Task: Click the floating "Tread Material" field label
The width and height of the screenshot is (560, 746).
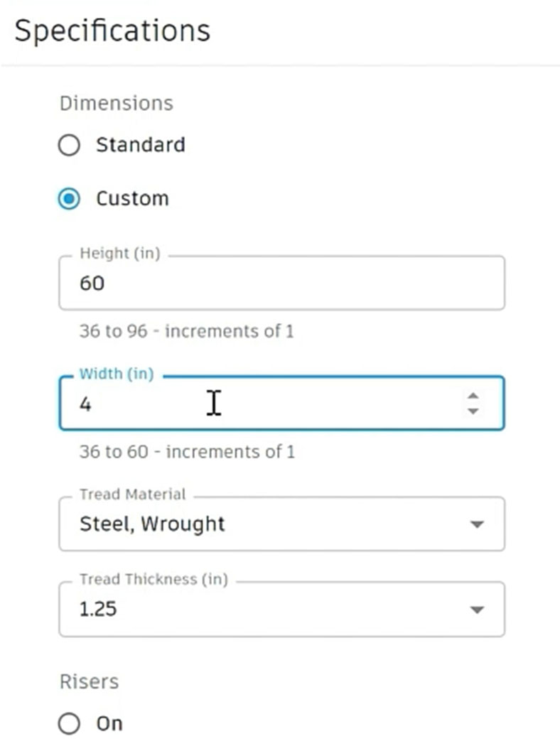Action: point(132,494)
